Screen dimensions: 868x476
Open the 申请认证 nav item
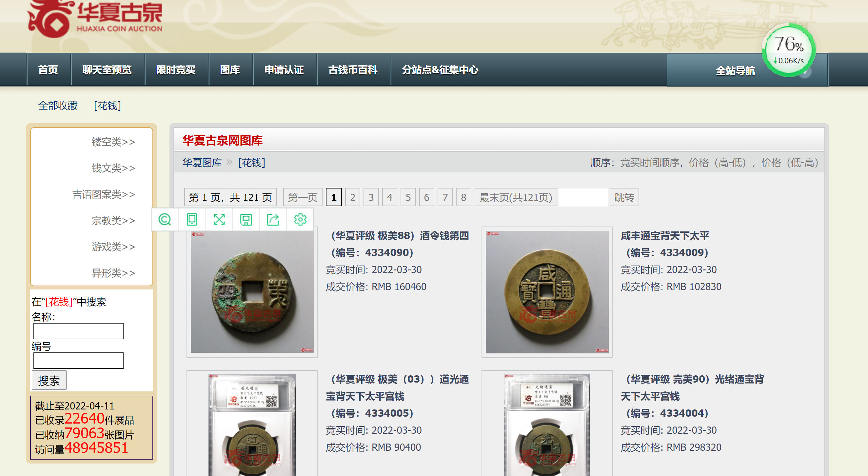coord(284,70)
